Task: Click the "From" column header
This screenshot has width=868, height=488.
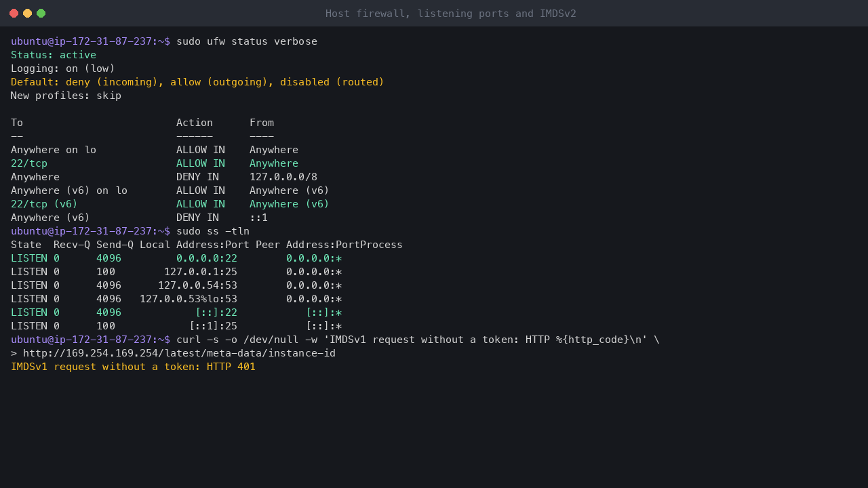Action: coord(262,123)
